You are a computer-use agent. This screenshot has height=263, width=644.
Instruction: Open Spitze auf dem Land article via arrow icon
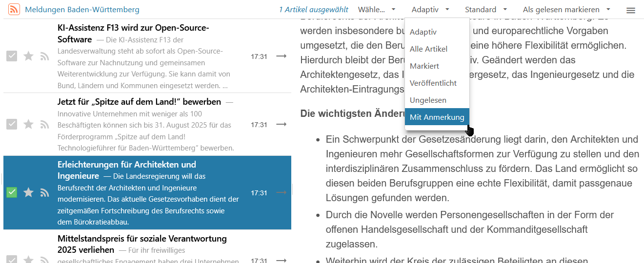click(x=282, y=124)
